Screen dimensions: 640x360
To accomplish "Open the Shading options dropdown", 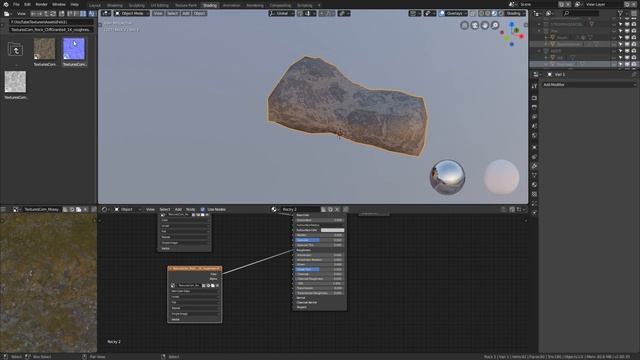I will tap(515, 13).
